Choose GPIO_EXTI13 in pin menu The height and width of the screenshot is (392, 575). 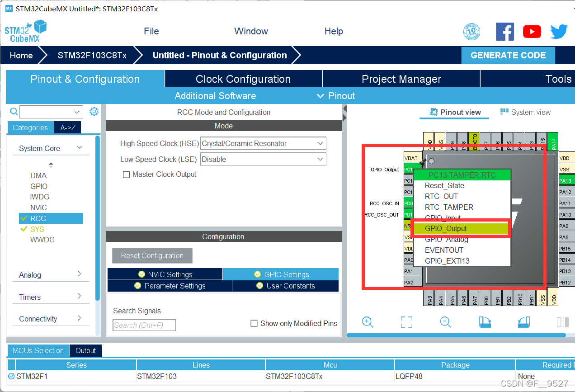(462, 261)
